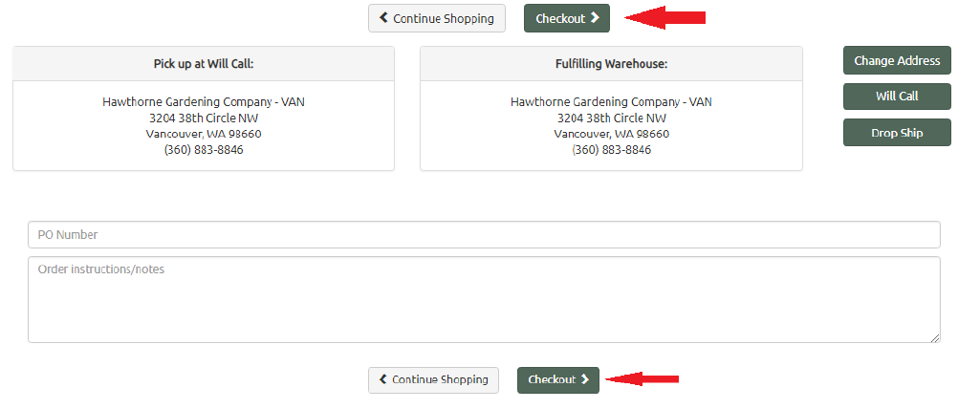
Task: Click the left chevron icon on the upper Continue Shopping button
Action: [384, 18]
